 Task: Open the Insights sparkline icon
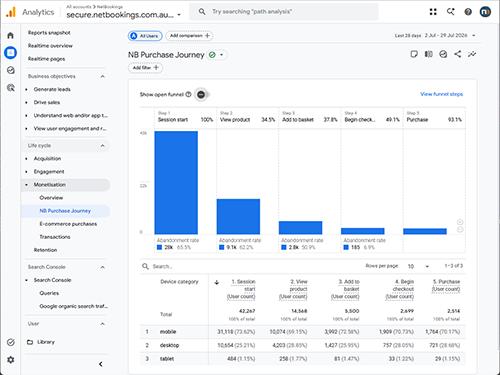[472, 54]
